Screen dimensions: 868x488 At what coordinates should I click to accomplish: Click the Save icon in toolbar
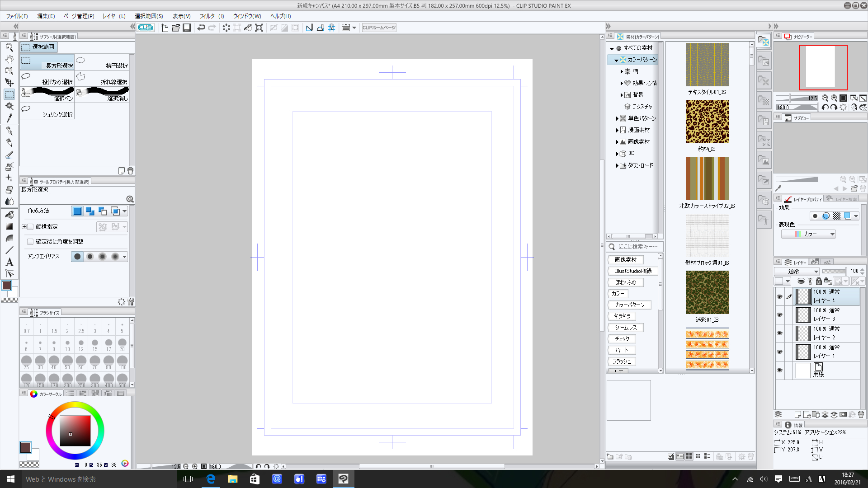pos(187,28)
